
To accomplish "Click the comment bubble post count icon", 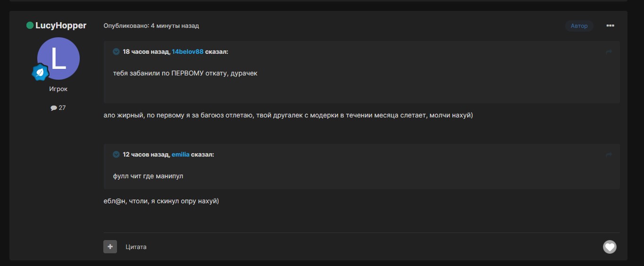I will pyautogui.click(x=54, y=108).
